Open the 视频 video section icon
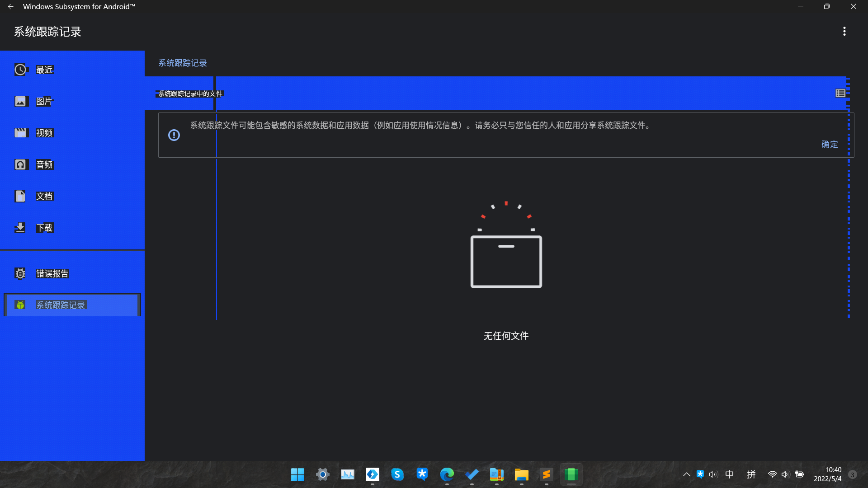The width and height of the screenshot is (868, 488). coord(21,132)
